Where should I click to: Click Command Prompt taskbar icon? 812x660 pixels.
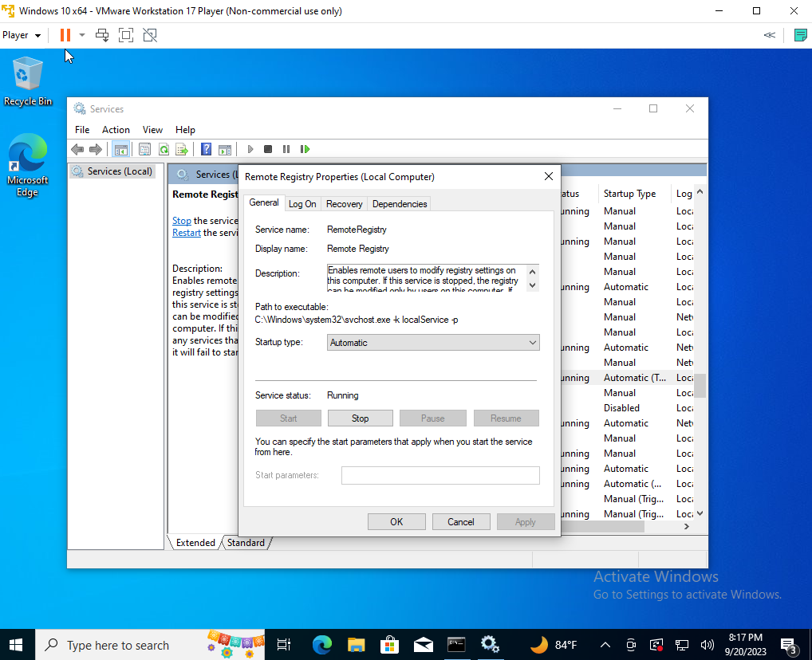(456, 645)
